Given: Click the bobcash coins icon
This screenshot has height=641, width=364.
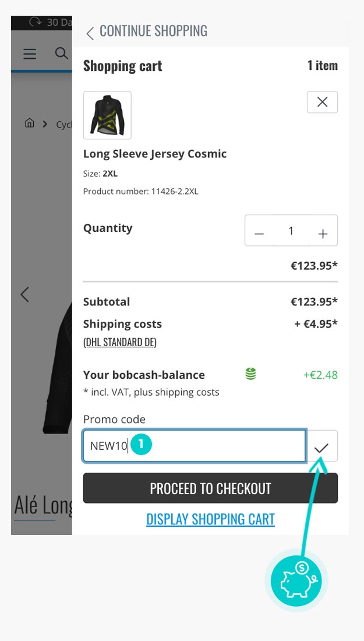Looking at the screenshot, I should (x=250, y=374).
